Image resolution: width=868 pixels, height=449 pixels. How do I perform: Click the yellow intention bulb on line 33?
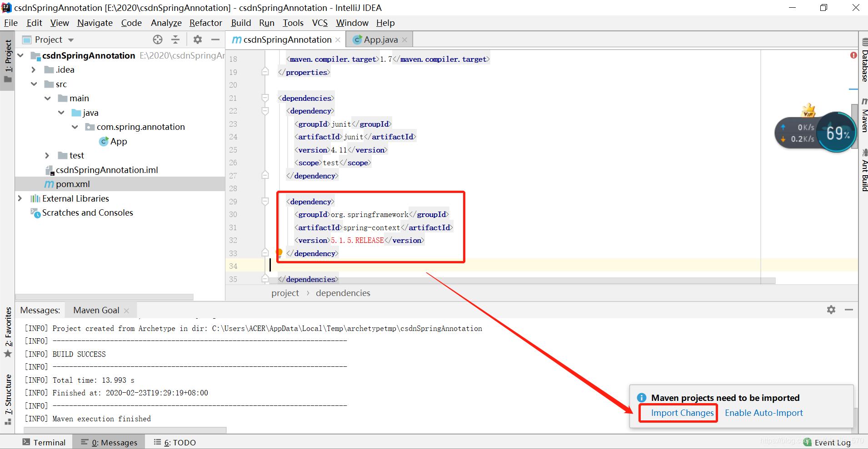pos(279,252)
